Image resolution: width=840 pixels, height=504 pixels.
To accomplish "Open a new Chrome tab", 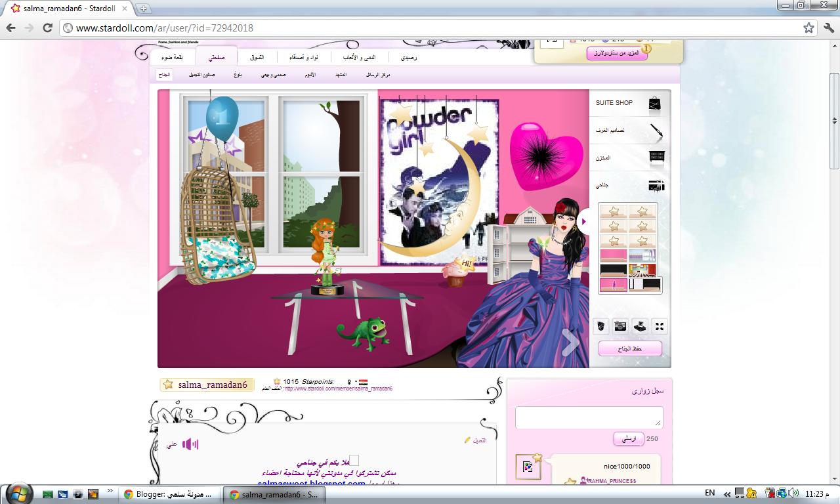I will [143, 9].
